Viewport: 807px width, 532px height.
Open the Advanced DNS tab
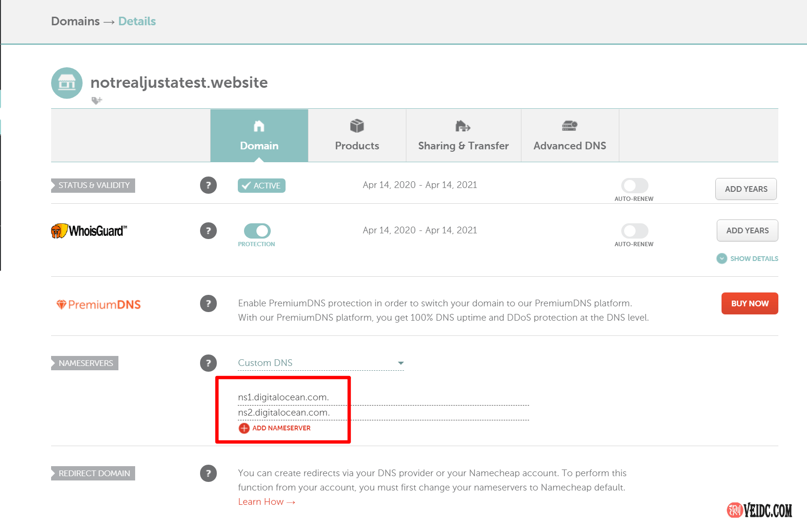(570, 136)
